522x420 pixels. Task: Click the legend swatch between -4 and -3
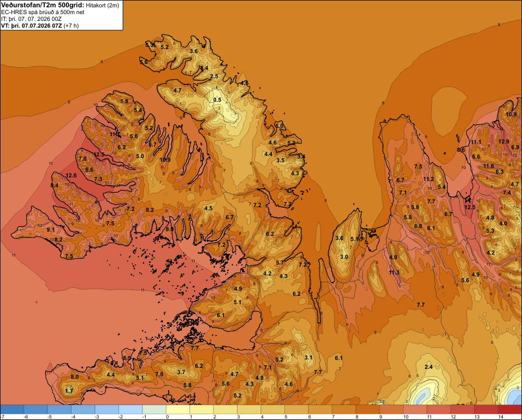[x=83, y=410]
